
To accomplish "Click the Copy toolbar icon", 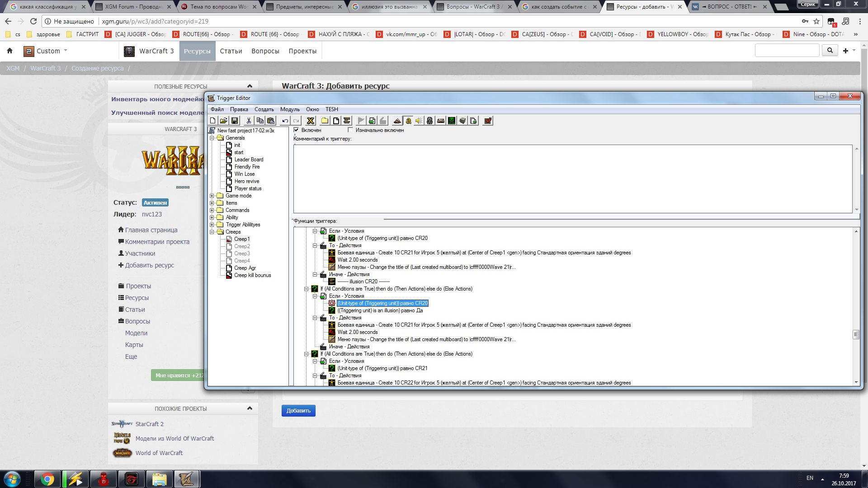I will pyautogui.click(x=260, y=121).
